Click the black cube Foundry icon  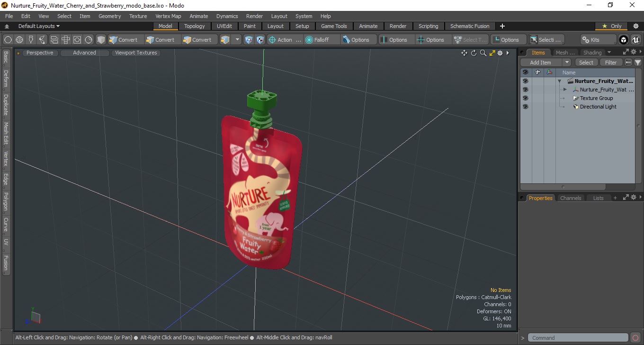pyautogui.click(x=624, y=40)
